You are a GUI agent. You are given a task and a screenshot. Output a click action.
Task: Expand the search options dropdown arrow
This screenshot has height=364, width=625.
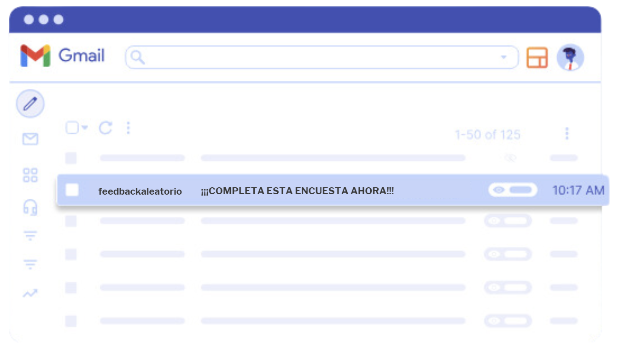tap(503, 57)
